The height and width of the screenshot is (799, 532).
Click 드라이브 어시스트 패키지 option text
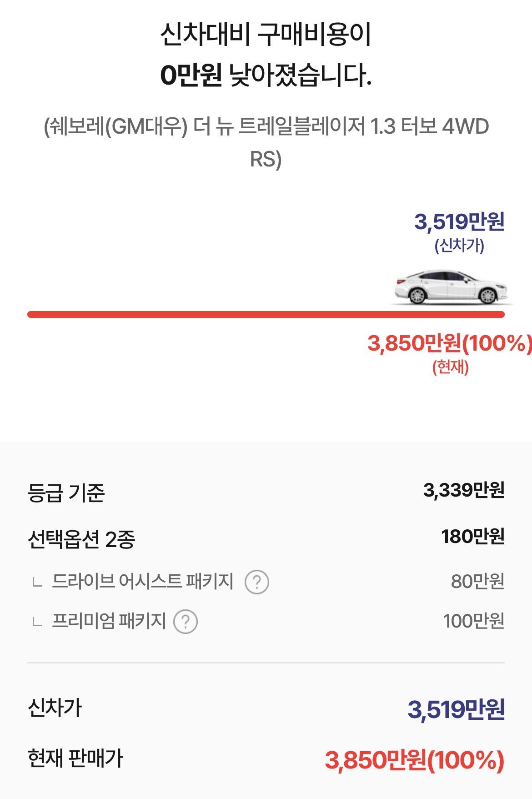[x=142, y=582]
